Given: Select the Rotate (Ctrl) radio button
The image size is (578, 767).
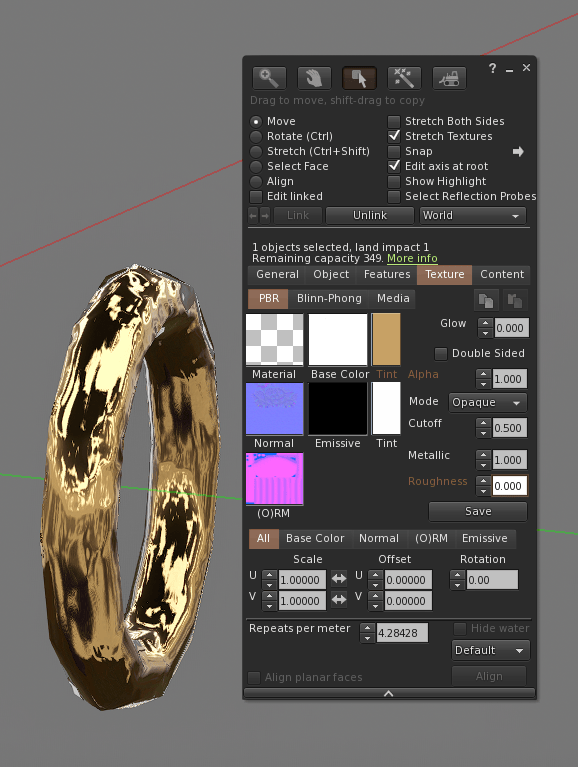Looking at the screenshot, I should [256, 136].
